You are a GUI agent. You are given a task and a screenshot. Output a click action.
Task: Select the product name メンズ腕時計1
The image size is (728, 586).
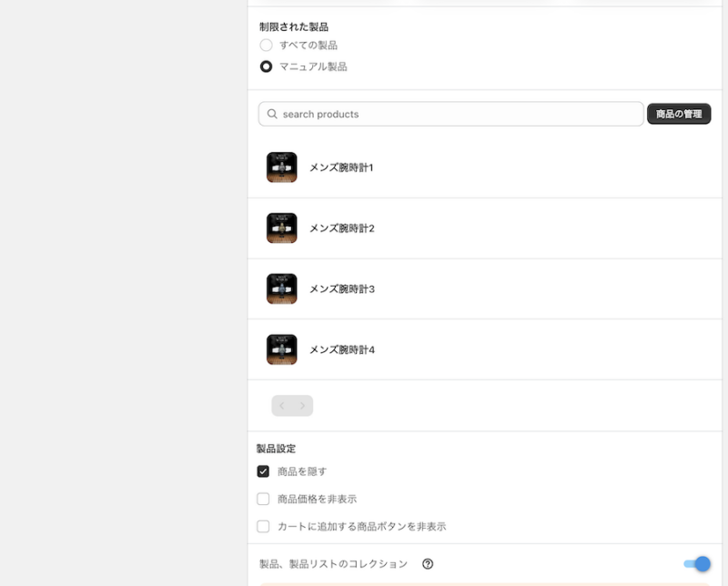coord(341,167)
